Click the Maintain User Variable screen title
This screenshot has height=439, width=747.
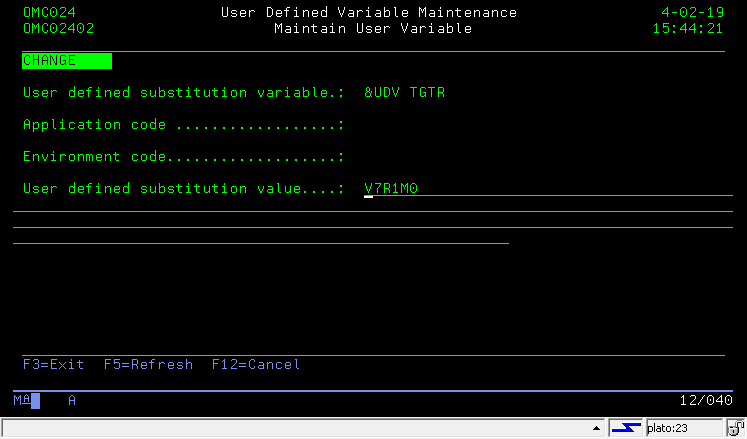coord(372,29)
